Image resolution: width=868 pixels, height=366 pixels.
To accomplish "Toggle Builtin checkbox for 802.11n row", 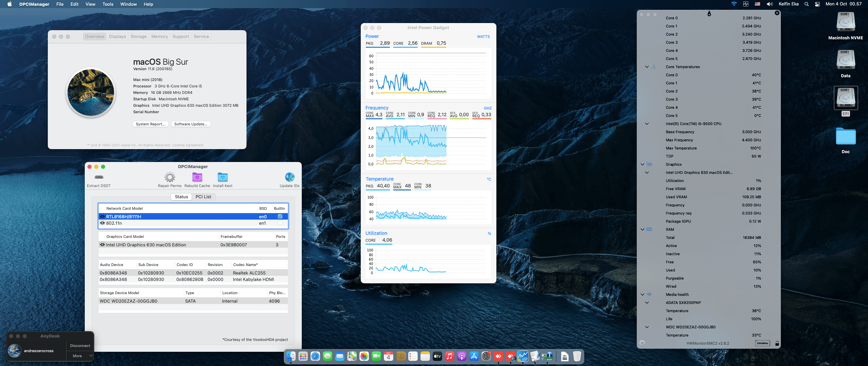I will tap(280, 223).
